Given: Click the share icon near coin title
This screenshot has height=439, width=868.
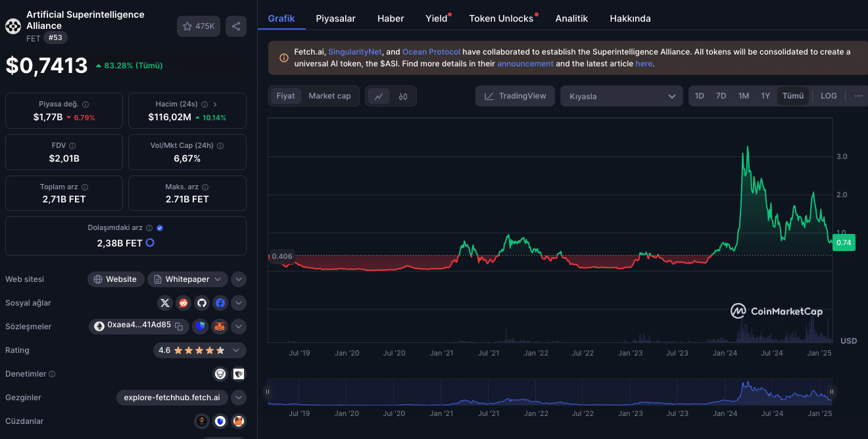Looking at the screenshot, I should coord(236,26).
